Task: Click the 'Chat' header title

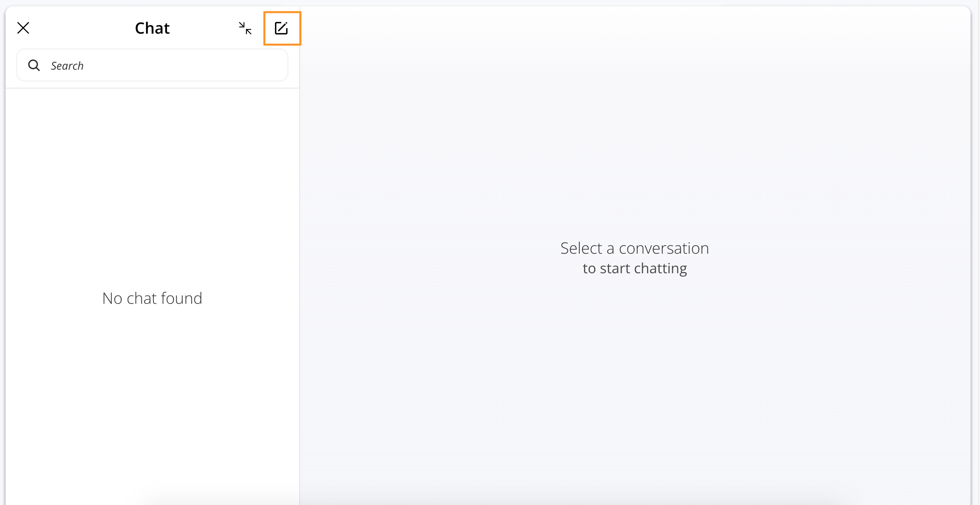Action: coord(152,28)
